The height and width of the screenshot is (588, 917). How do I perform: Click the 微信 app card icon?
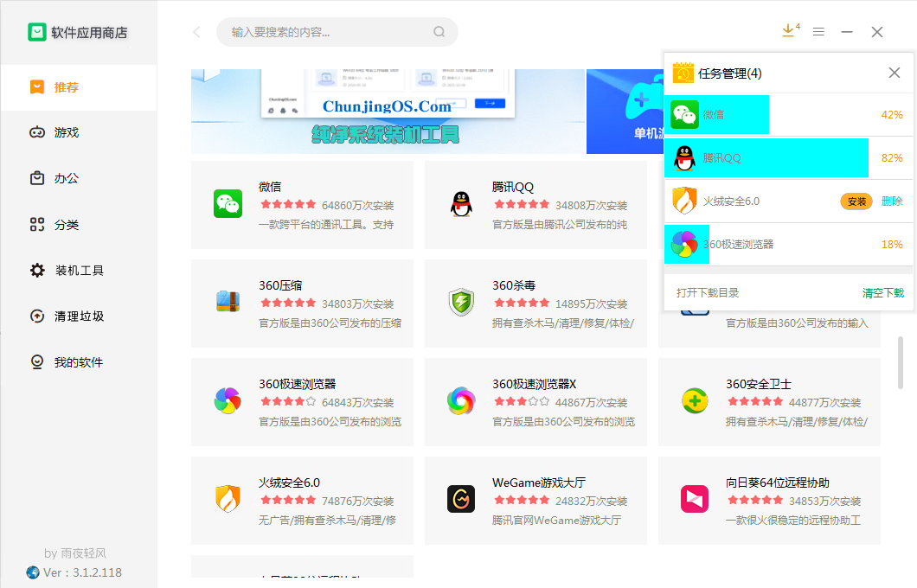tap(228, 204)
